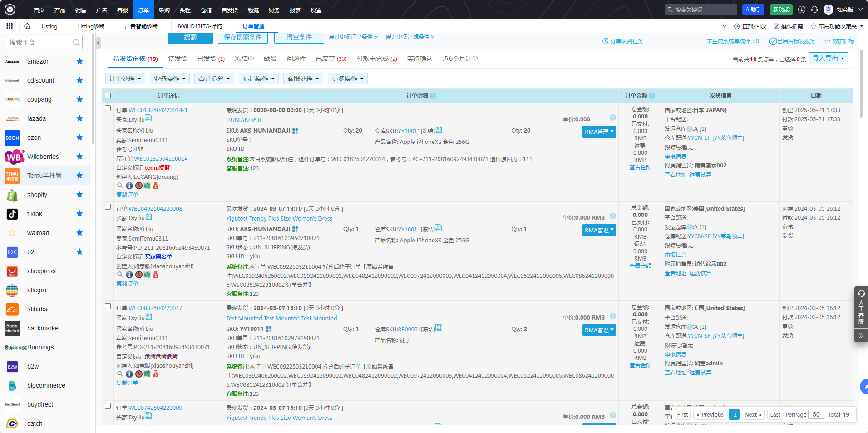The height and width of the screenshot is (433, 868).
Task: Tick the checkbox for order WEC0832504220017
Action: click(x=108, y=306)
